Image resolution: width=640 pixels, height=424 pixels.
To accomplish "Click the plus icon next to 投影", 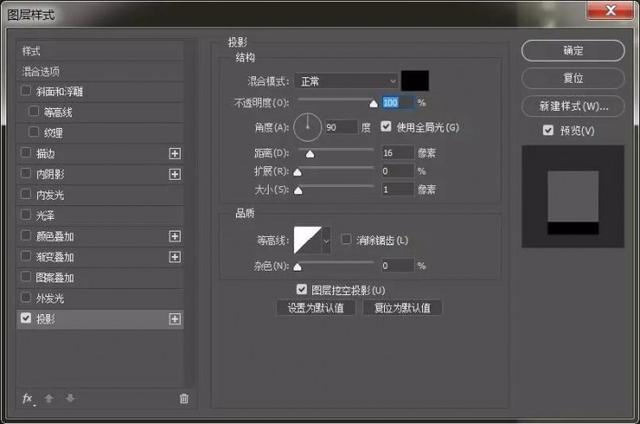I will tap(175, 319).
